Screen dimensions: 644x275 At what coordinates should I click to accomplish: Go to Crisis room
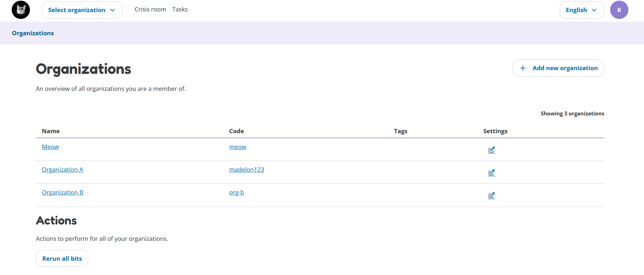150,9
